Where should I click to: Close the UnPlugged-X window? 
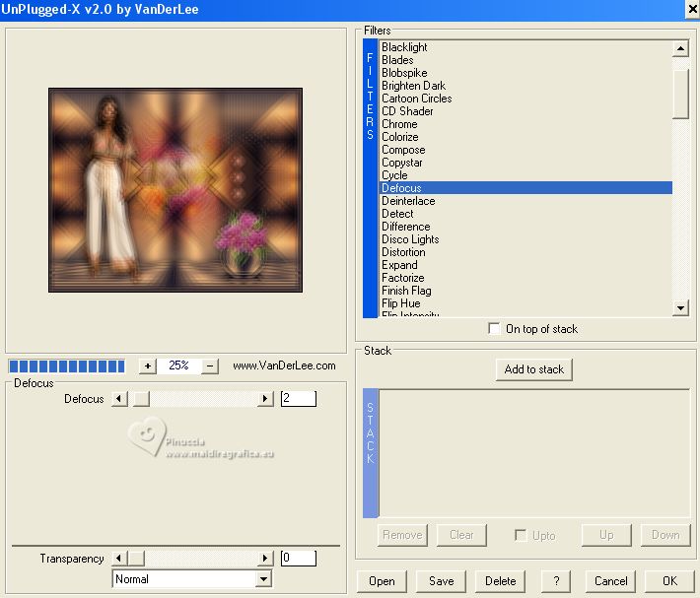pyautogui.click(x=692, y=10)
